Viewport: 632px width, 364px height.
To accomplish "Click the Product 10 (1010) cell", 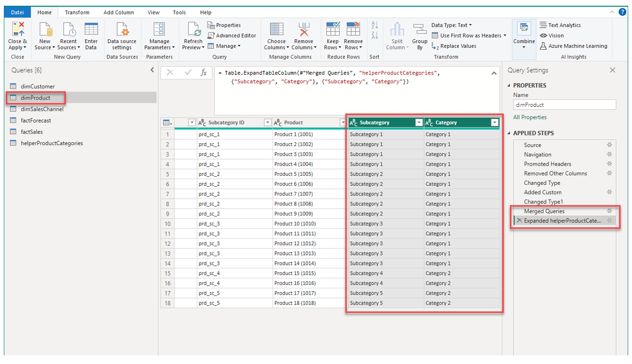I will tap(310, 224).
